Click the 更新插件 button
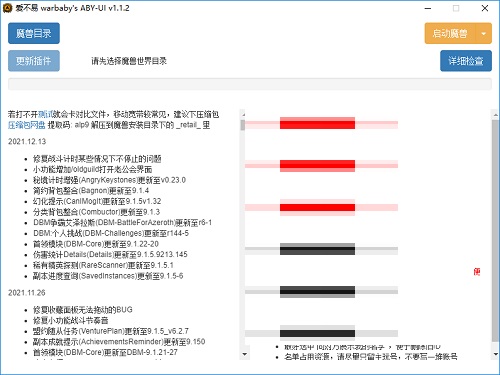Viewport: 500px width, 375px height. tap(34, 61)
